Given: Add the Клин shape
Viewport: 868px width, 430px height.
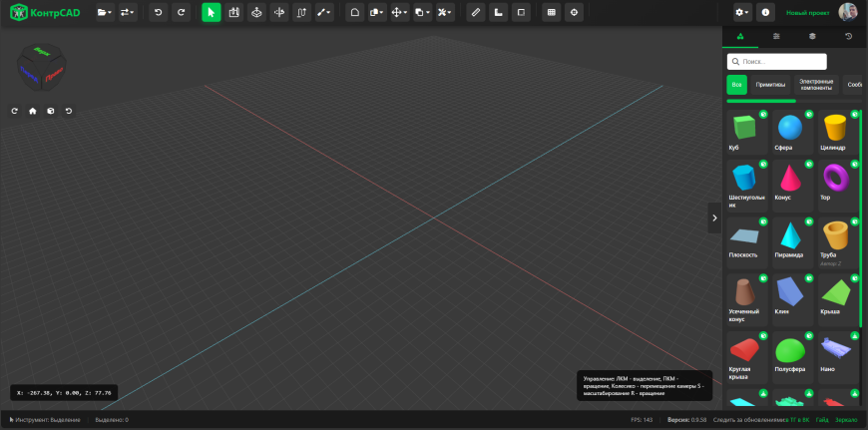Looking at the screenshot, I should click(793, 299).
